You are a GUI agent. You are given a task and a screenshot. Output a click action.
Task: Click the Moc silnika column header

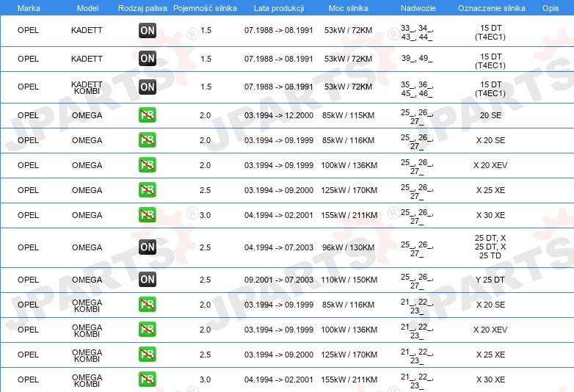click(349, 8)
